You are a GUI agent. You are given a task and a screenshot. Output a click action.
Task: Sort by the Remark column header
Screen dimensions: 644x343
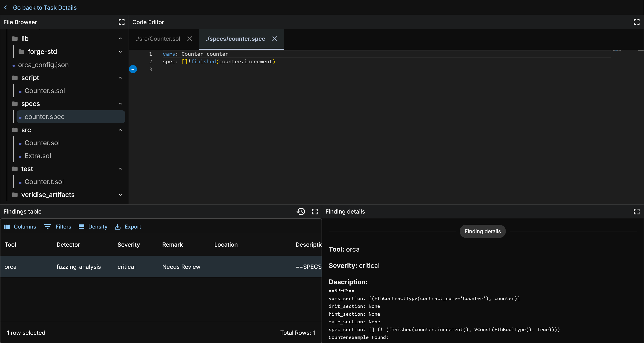pos(172,244)
